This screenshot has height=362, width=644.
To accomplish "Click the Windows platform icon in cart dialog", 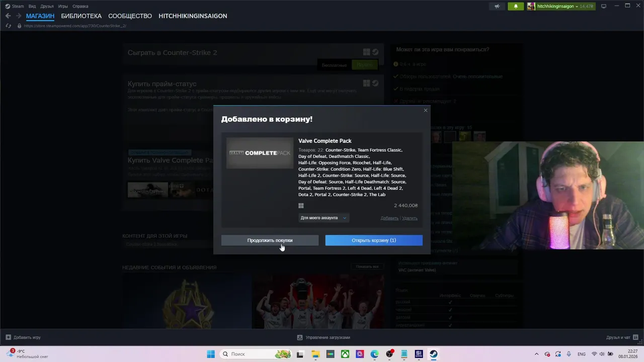I will tap(301, 206).
